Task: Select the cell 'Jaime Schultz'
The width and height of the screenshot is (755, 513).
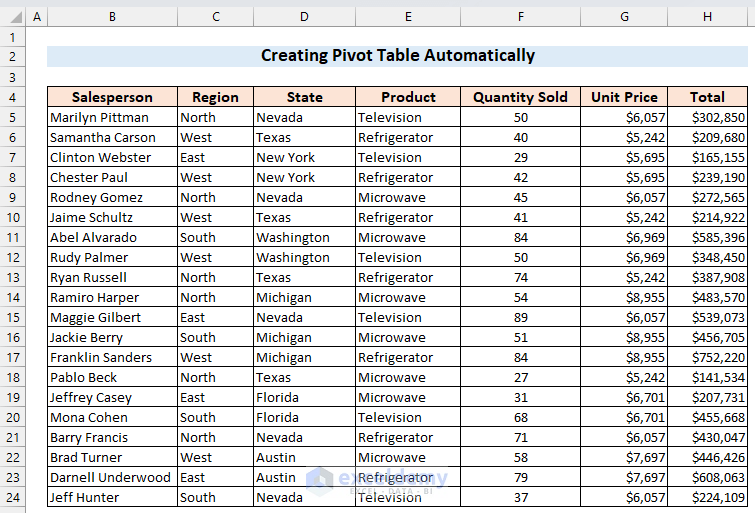Action: pyautogui.click(x=112, y=217)
